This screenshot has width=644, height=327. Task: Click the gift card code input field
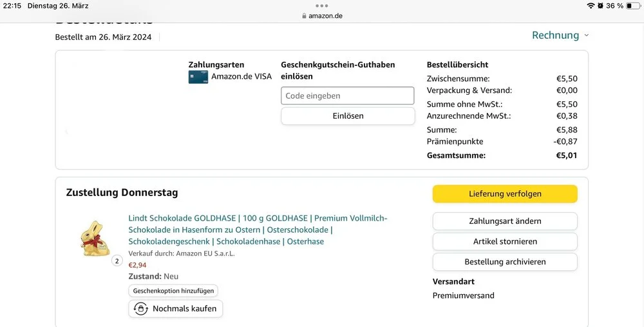[348, 95]
